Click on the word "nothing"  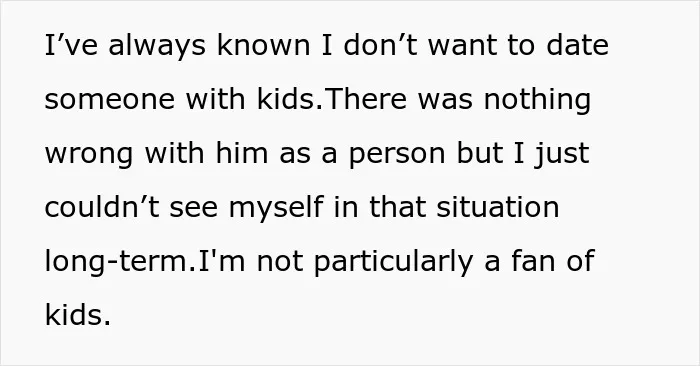(x=537, y=100)
